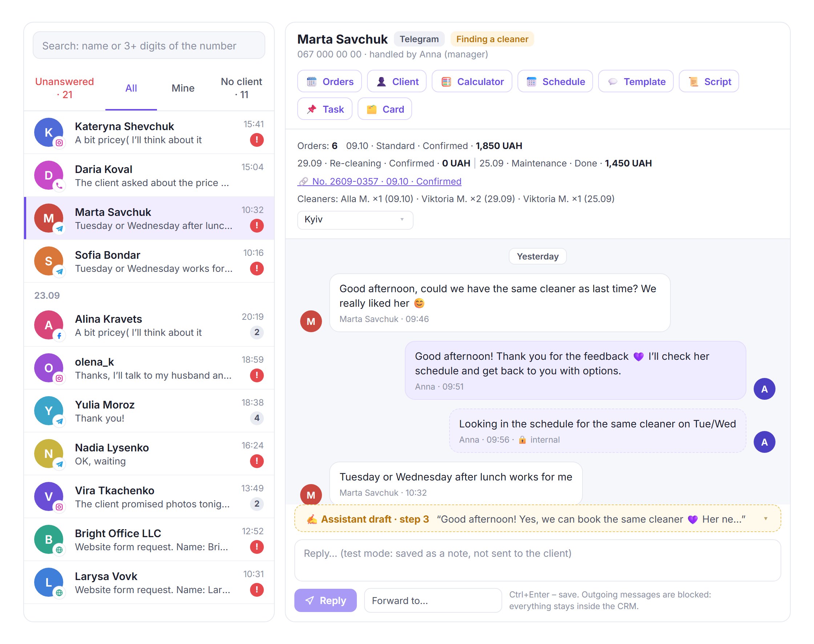Click the Finding a cleaner status tag

(x=492, y=39)
